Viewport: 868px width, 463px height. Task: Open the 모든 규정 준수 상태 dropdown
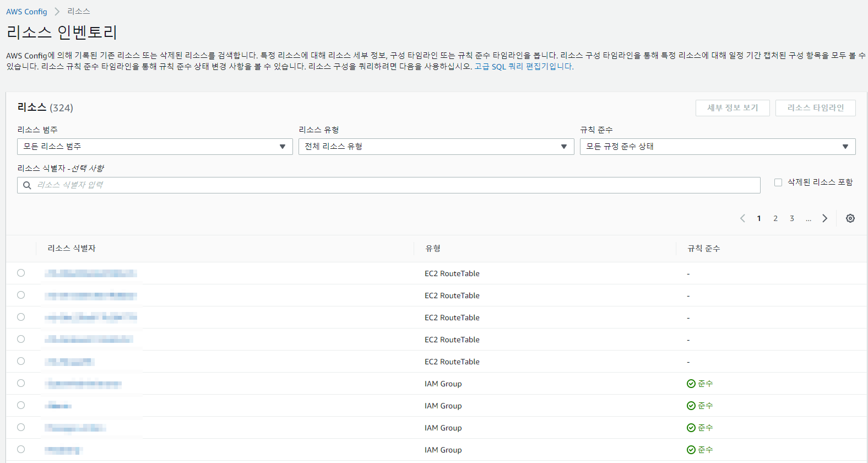(718, 147)
